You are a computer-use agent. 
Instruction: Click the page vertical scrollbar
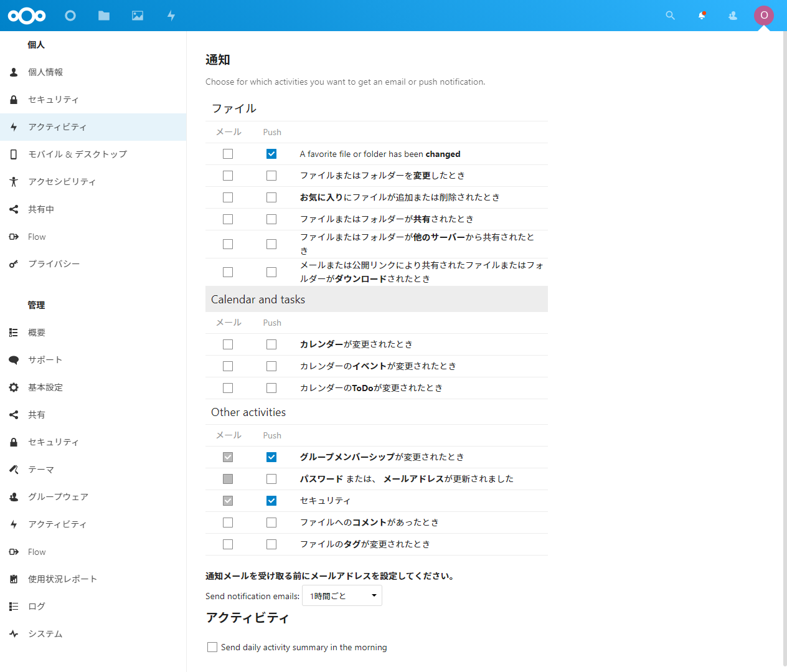point(785,349)
